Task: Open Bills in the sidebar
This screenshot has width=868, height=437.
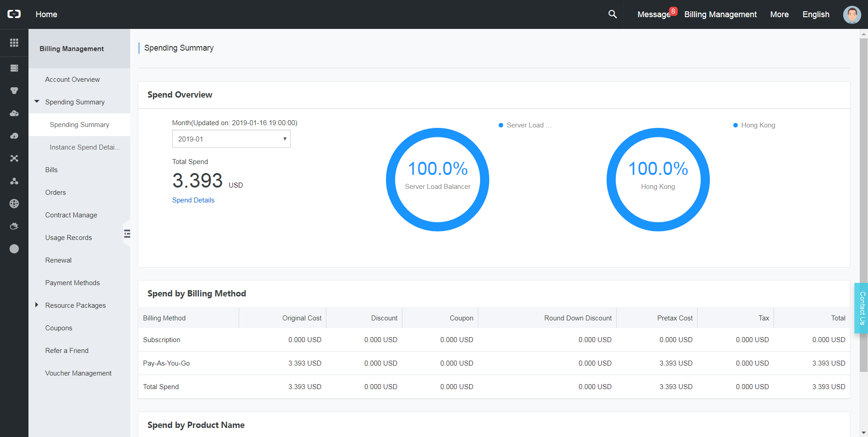Action: (x=52, y=170)
